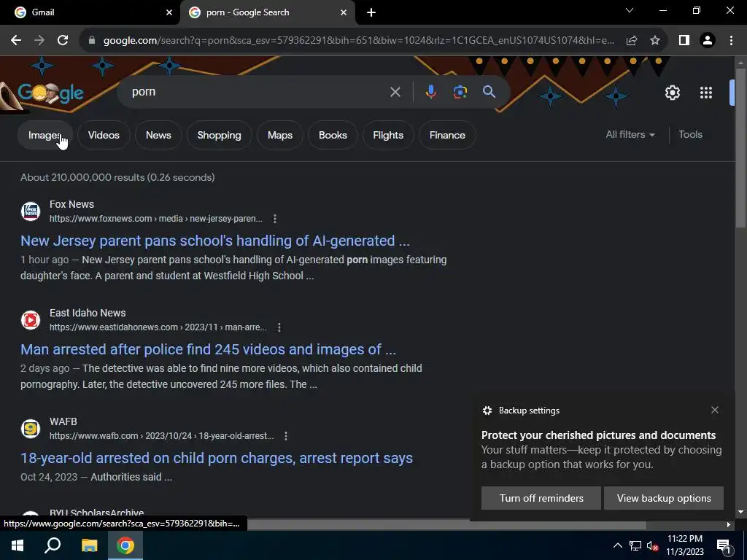
Task: Click in the Google search input field
Action: pyautogui.click(x=258, y=92)
